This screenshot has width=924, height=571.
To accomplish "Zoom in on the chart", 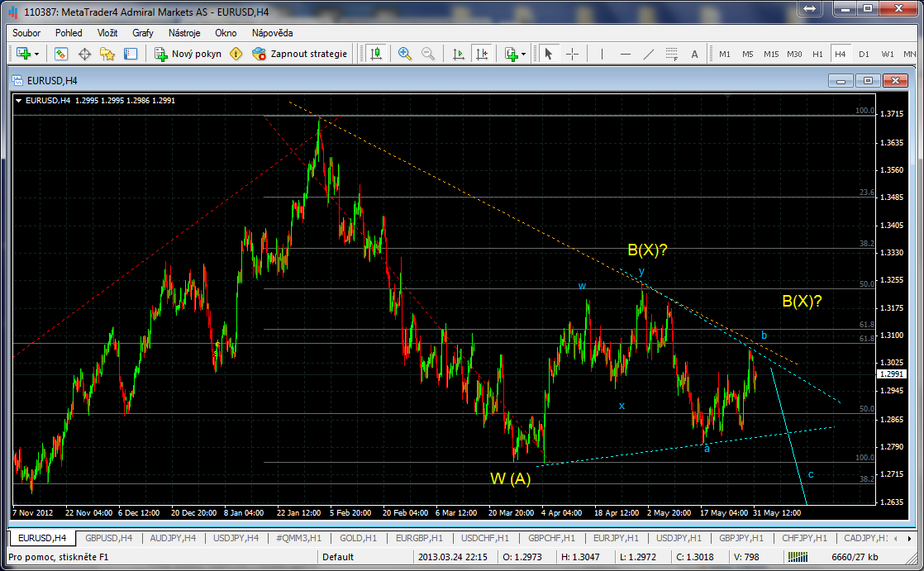I will (405, 54).
